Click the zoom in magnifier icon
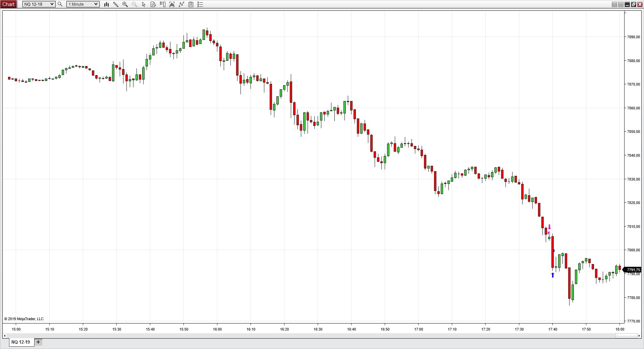 pyautogui.click(x=125, y=4)
